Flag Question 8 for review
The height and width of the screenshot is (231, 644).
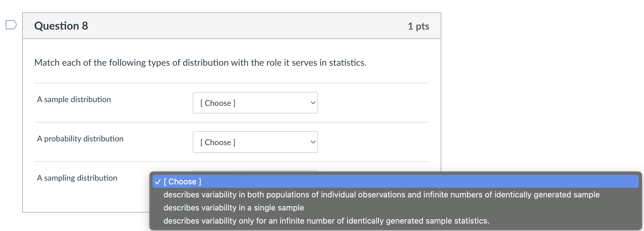[11, 25]
